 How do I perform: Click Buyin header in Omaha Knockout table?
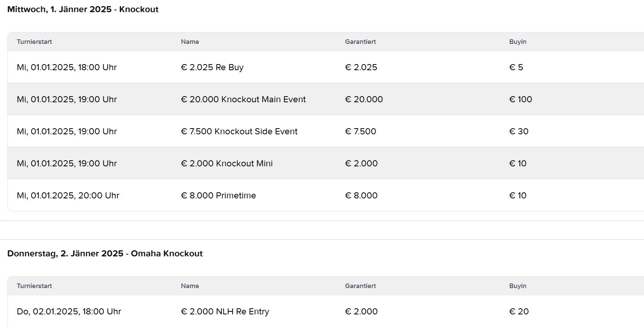coord(517,286)
